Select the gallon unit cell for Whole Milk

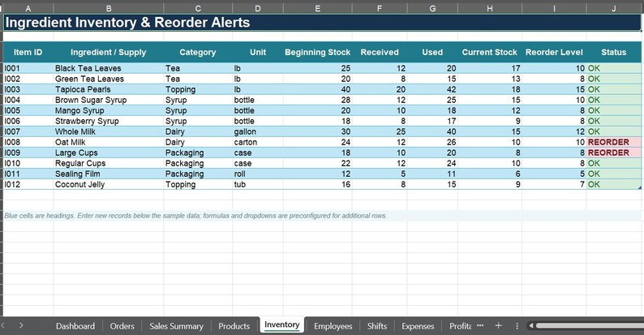pos(258,131)
